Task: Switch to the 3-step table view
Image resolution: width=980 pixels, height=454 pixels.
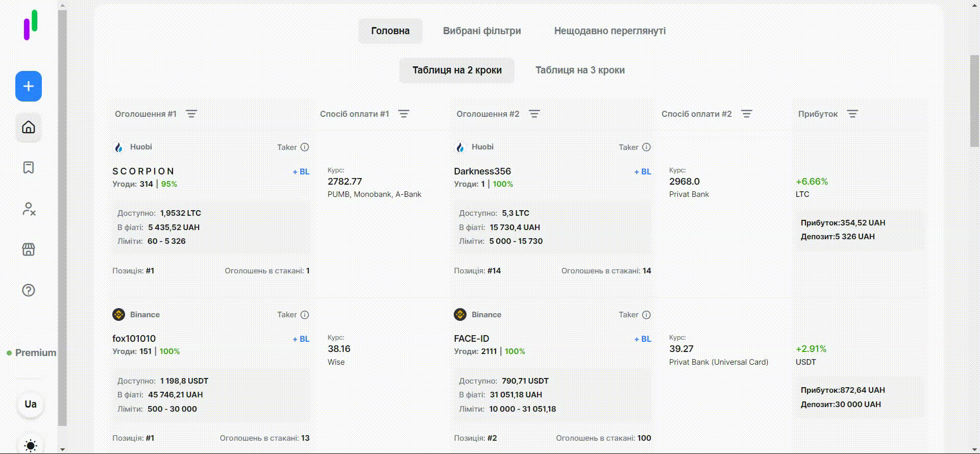Action: point(580,70)
